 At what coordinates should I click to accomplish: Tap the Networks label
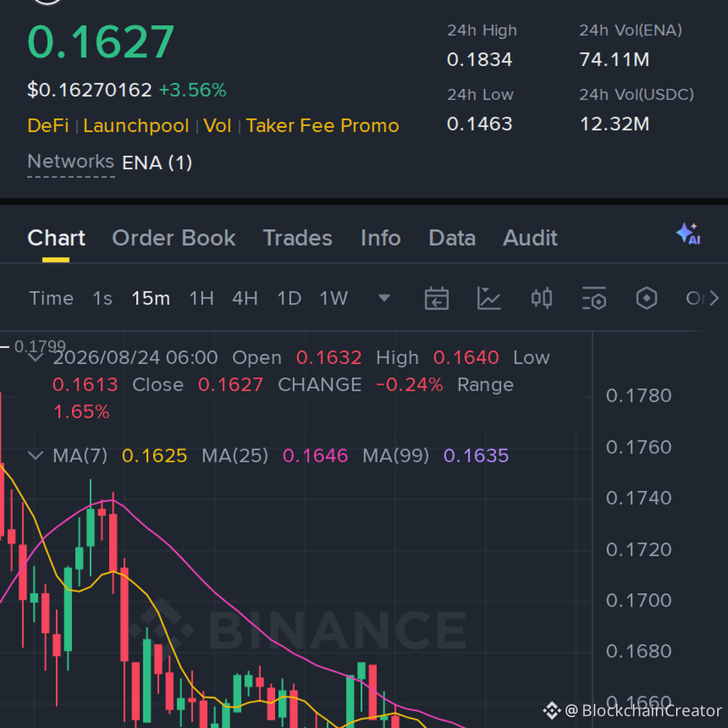click(71, 162)
